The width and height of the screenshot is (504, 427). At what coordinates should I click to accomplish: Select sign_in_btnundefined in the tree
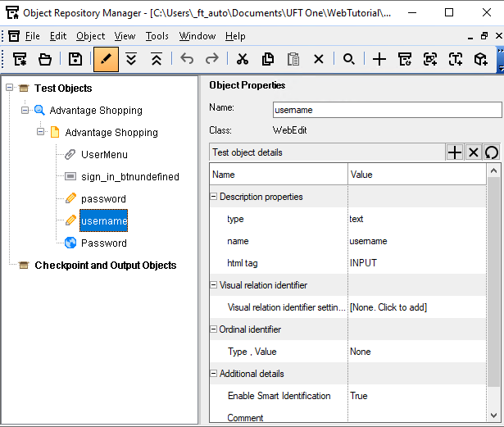pos(130,177)
